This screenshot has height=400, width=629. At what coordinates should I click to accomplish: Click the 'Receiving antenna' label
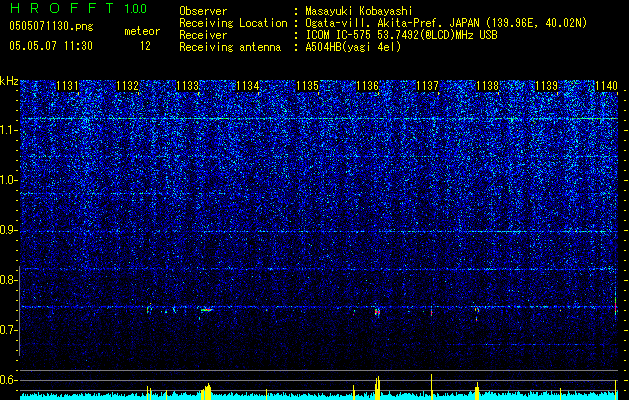(x=230, y=47)
